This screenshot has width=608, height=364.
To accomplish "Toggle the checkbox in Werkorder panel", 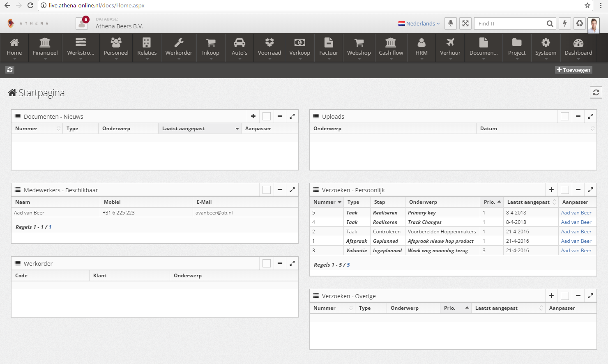I will pyautogui.click(x=267, y=263).
